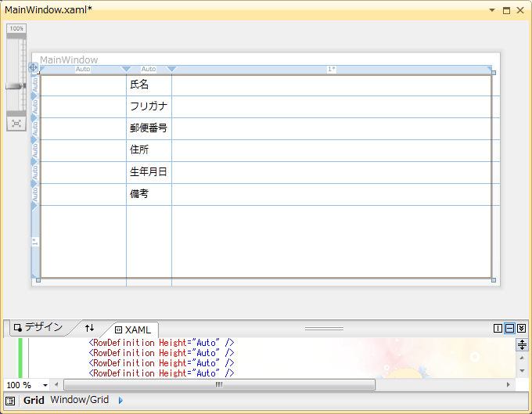Click the grid bottom-left resize handle

38,280
